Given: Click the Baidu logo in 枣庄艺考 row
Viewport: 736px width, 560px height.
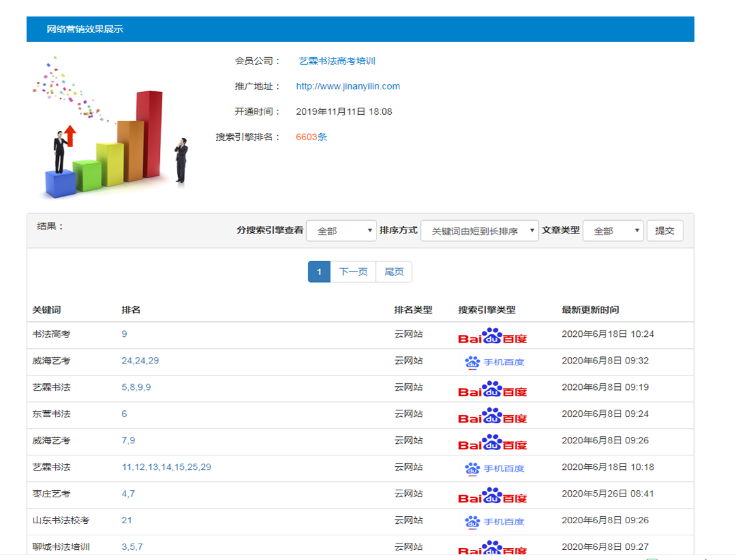Looking at the screenshot, I should 493,495.
